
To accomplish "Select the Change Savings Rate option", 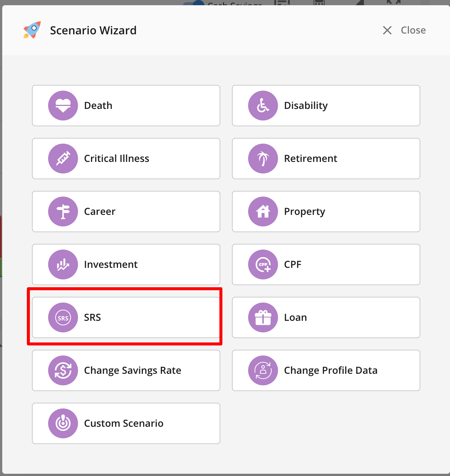I will coord(126,370).
